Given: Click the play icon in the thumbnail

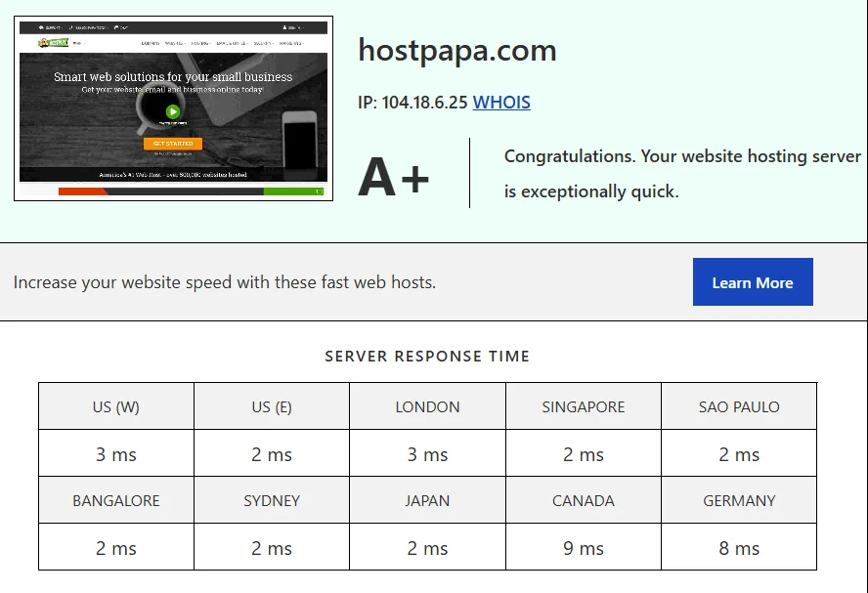Looking at the screenshot, I should click(173, 111).
